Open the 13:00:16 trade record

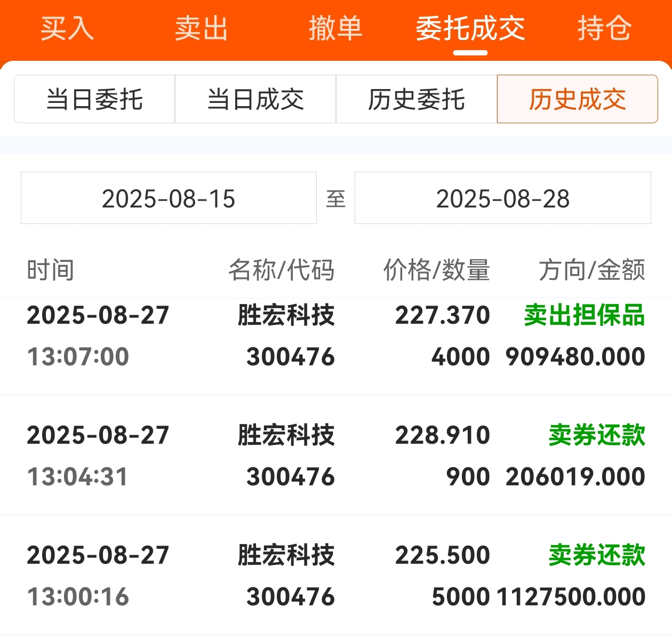click(336, 575)
